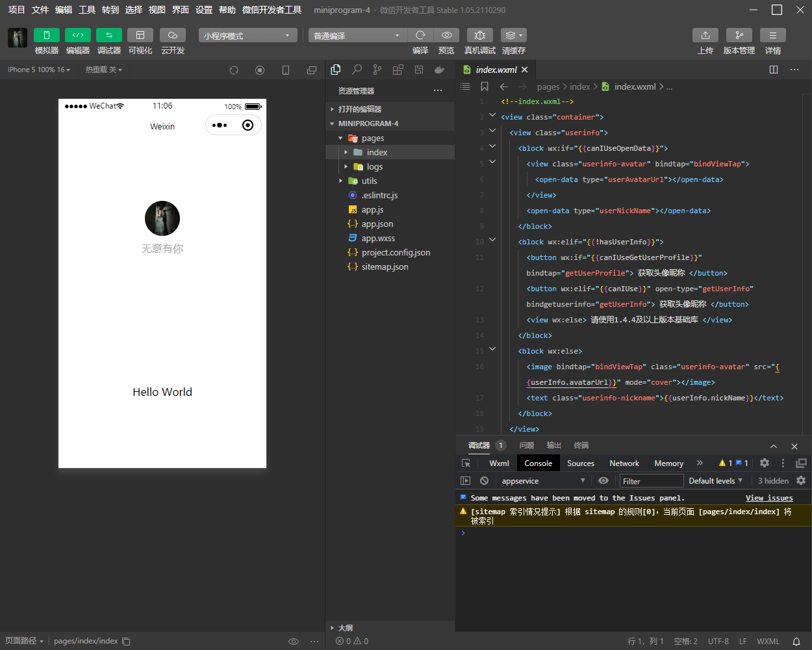The height and width of the screenshot is (650, 812).
Task: Toggle the visualization panel button
Action: 140,35
